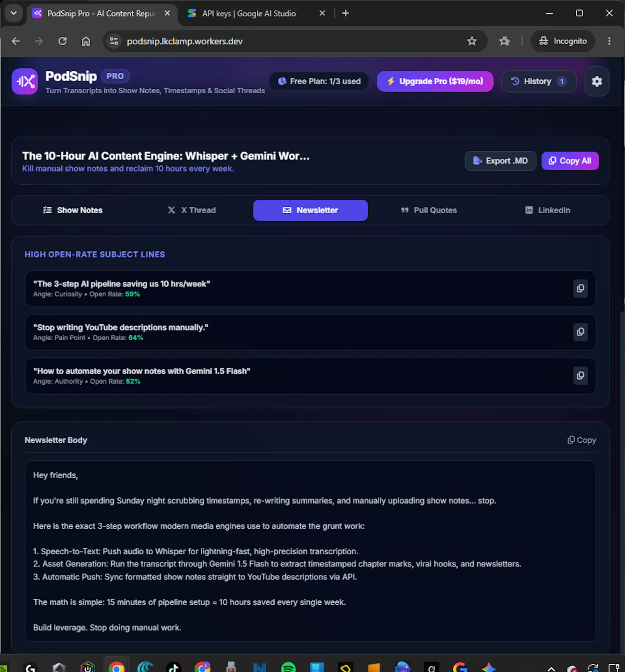Image resolution: width=625 pixels, height=672 pixels.
Task: Close the API keys Google AI Studio tab
Action: pyautogui.click(x=322, y=13)
